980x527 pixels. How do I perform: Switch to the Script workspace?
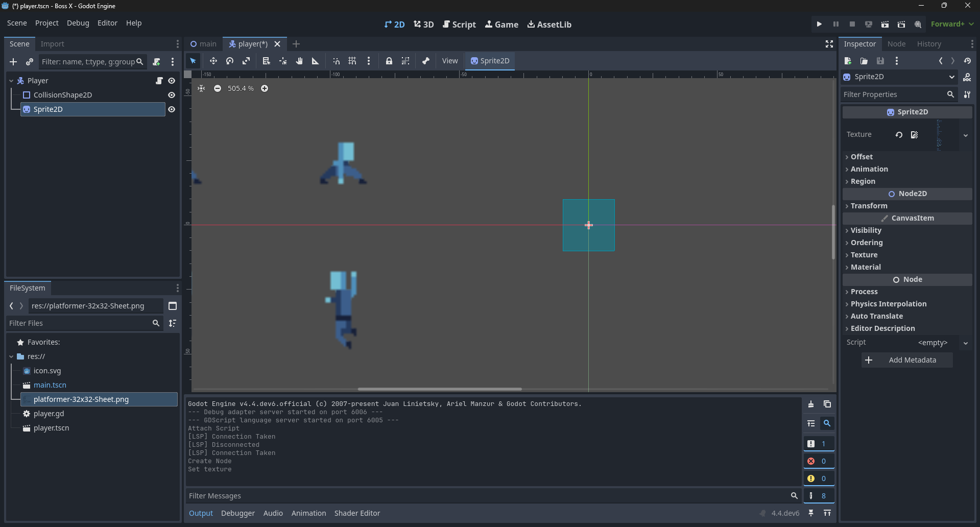(x=459, y=25)
